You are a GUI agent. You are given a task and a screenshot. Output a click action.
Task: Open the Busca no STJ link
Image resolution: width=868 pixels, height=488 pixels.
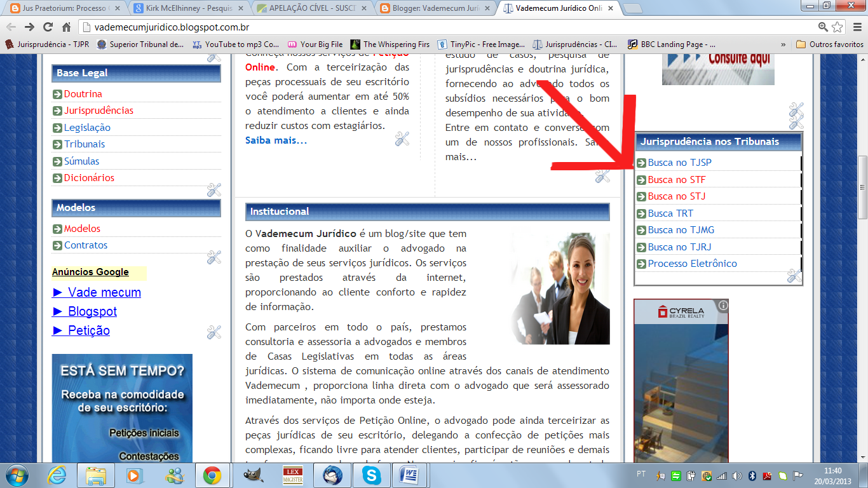pos(677,196)
